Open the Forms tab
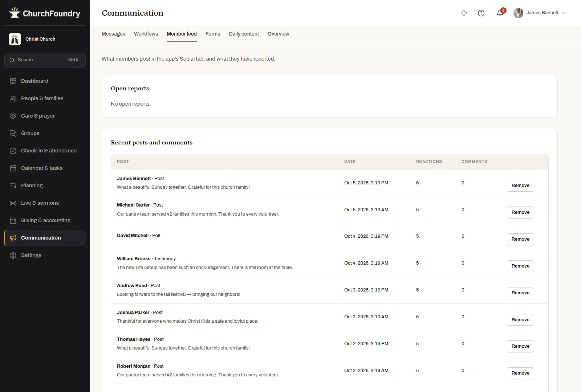 pyautogui.click(x=213, y=34)
